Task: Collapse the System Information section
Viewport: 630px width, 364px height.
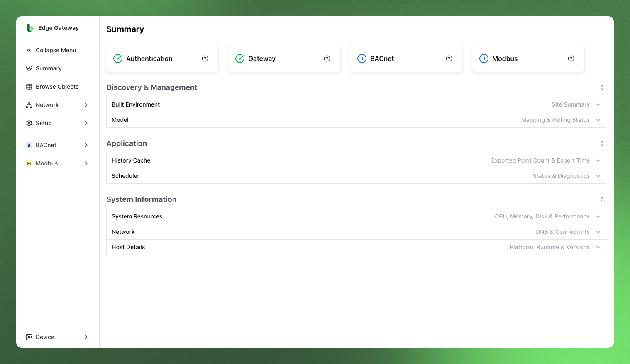Action: tap(602, 199)
